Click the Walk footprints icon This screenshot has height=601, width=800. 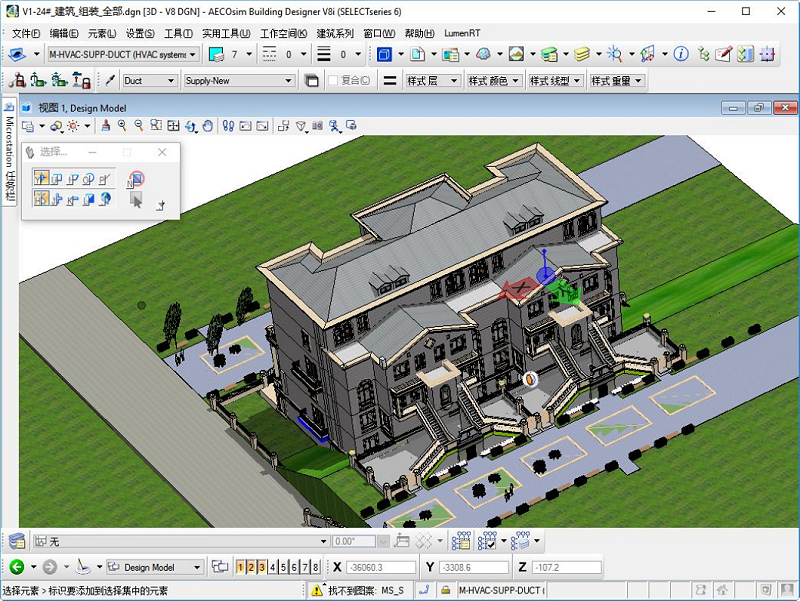tap(228, 126)
